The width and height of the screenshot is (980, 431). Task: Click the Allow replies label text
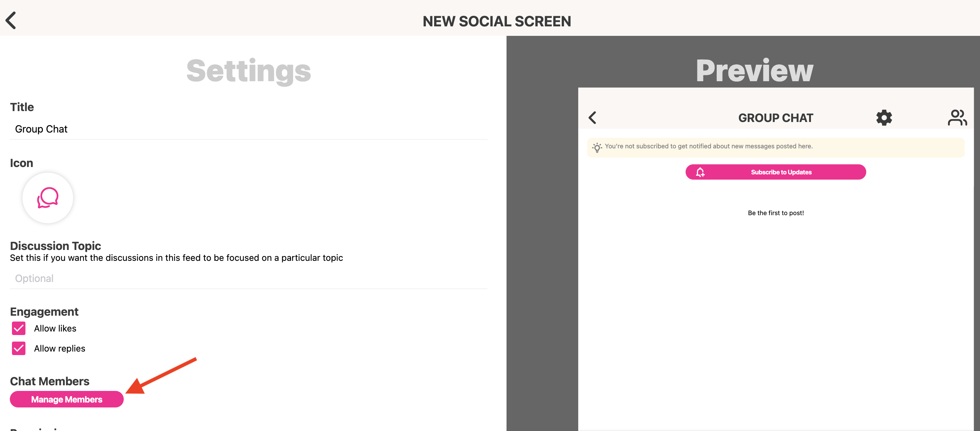pos(60,348)
